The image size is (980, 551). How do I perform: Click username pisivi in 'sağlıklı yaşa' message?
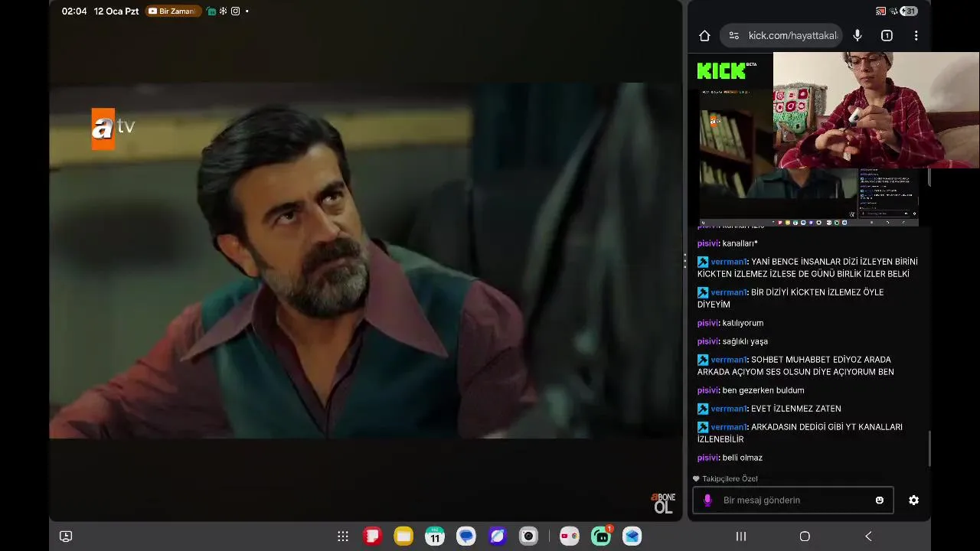tap(707, 341)
